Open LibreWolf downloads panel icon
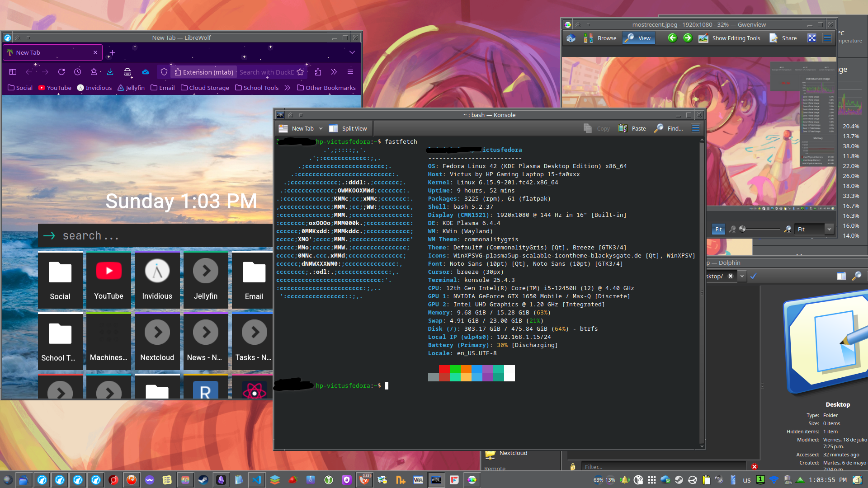This screenshot has width=868, height=488. point(110,72)
